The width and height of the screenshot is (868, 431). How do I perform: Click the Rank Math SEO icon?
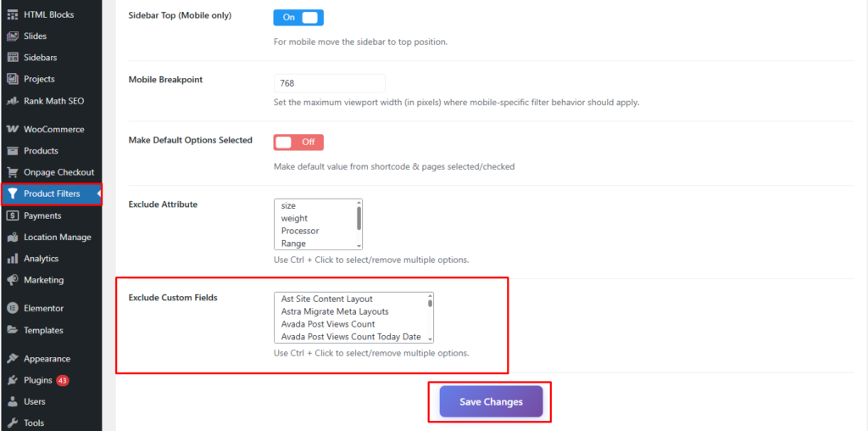coord(13,100)
